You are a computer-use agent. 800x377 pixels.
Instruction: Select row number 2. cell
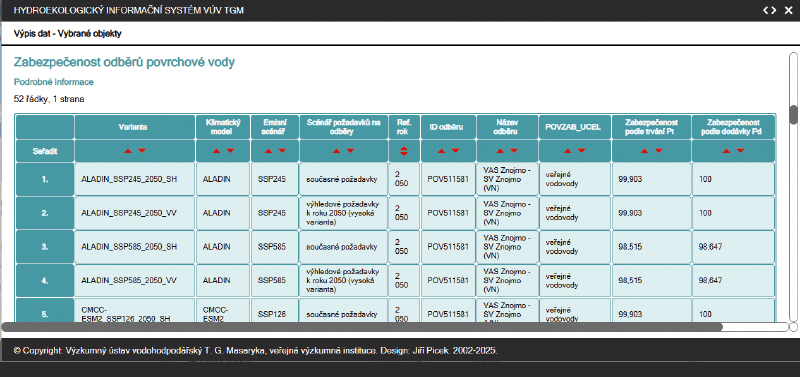(x=45, y=213)
